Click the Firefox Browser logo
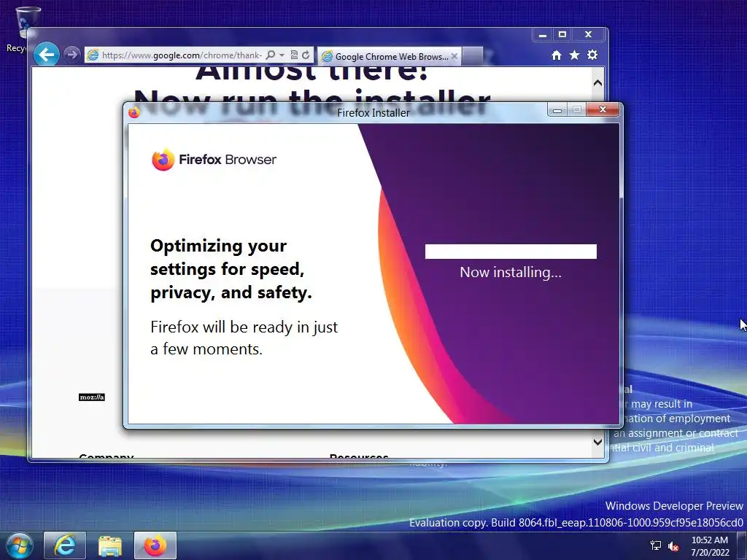Viewport: 747px width, 560px height. pos(214,160)
